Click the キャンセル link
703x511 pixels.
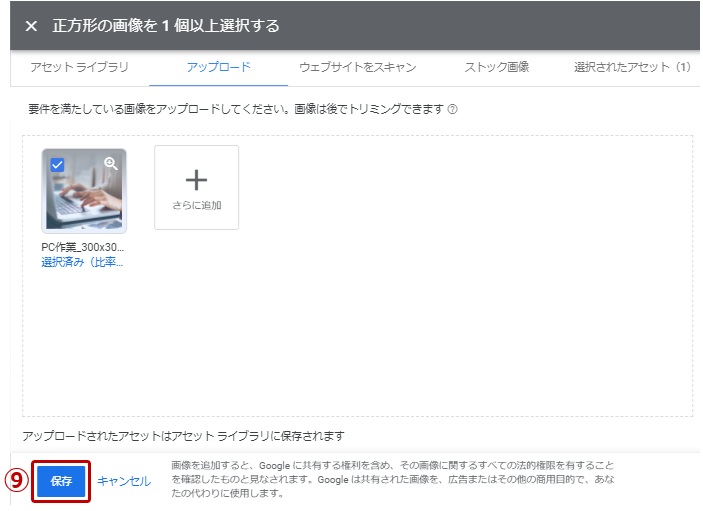click(x=124, y=481)
